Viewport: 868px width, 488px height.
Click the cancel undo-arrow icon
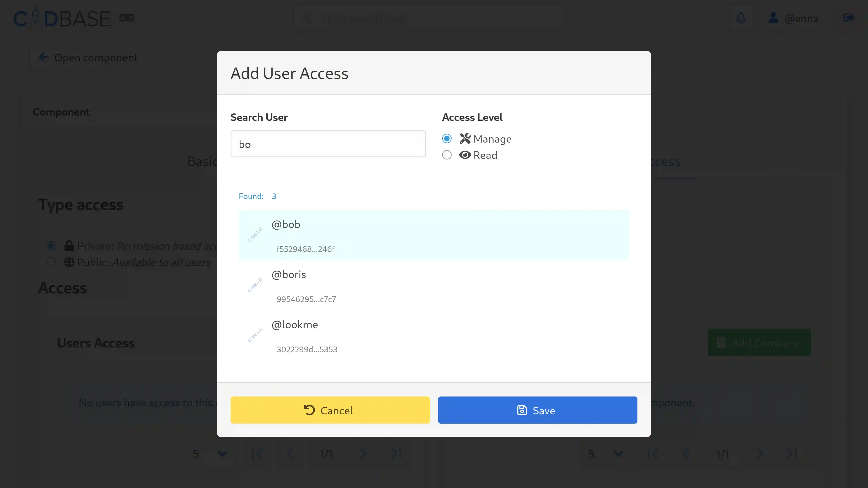pyautogui.click(x=309, y=410)
